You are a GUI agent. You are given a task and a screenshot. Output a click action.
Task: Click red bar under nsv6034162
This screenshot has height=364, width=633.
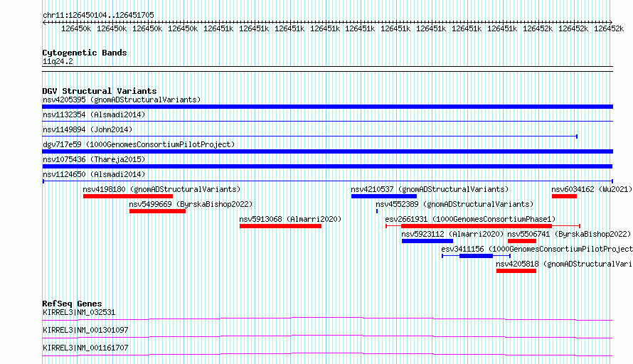[x=565, y=196]
